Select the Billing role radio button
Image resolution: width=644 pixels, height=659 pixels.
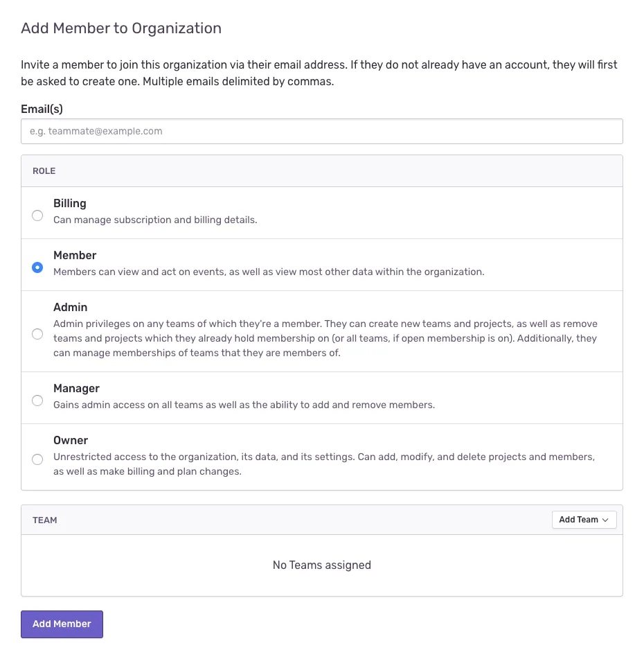pyautogui.click(x=37, y=216)
